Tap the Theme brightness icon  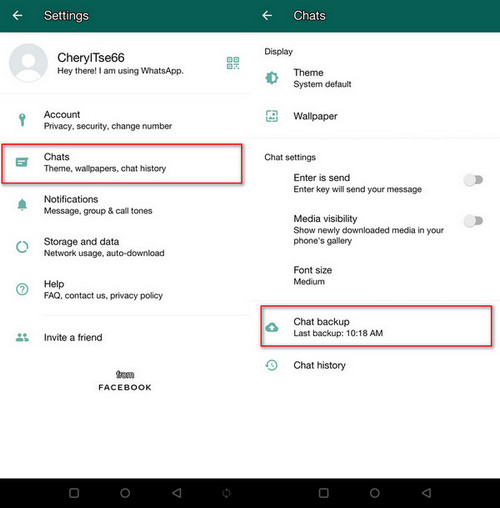[x=272, y=78]
